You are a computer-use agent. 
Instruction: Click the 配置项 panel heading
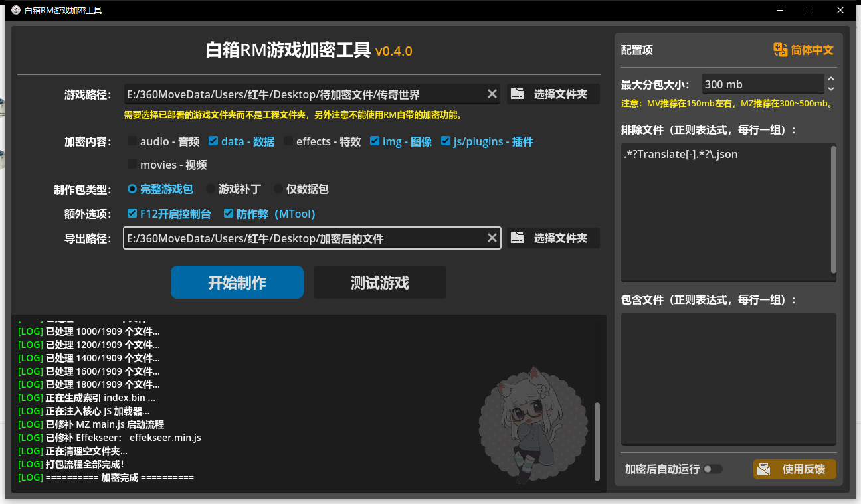pos(637,50)
